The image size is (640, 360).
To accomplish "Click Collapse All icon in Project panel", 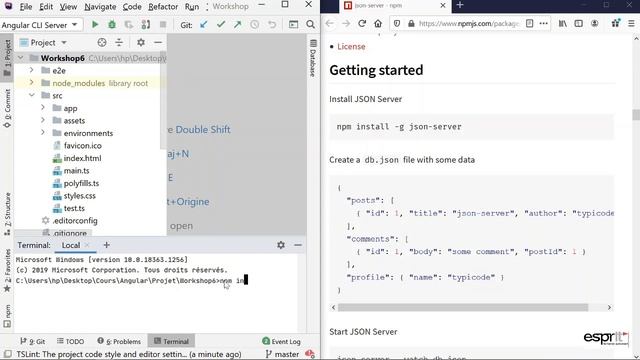I will point(119,42).
